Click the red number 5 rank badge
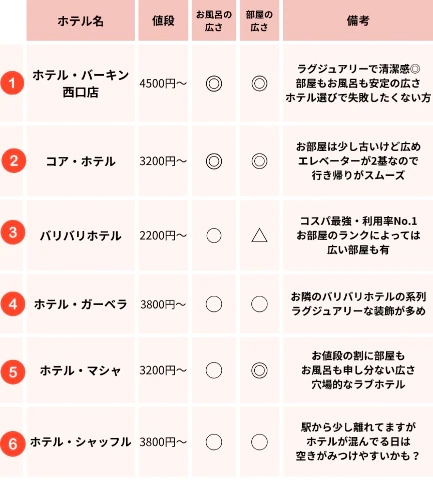433x480 pixels. 13,372
